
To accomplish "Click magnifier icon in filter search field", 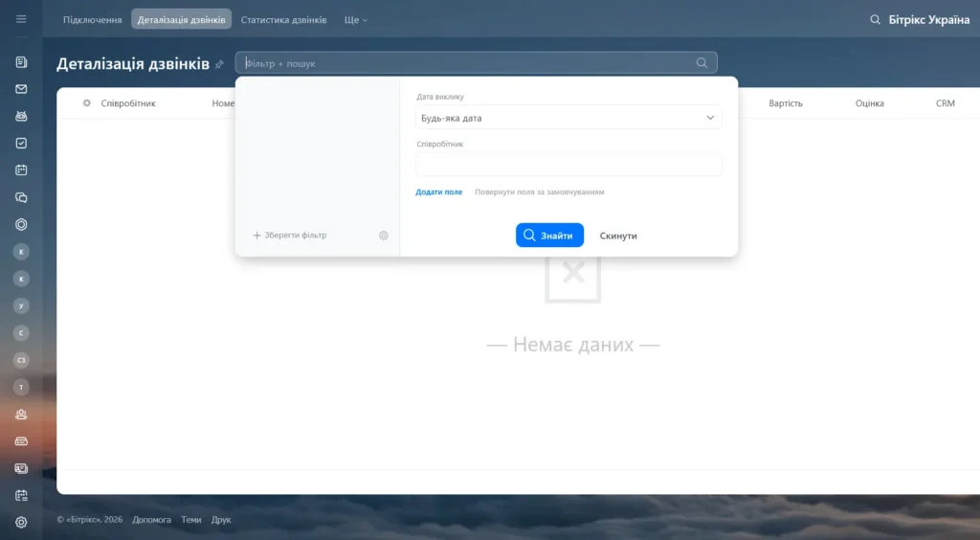I will (702, 62).
